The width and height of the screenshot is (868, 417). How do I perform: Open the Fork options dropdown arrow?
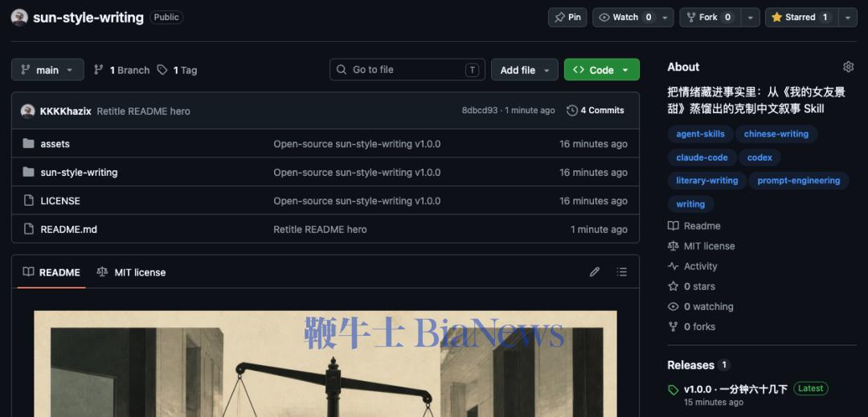[x=750, y=17]
